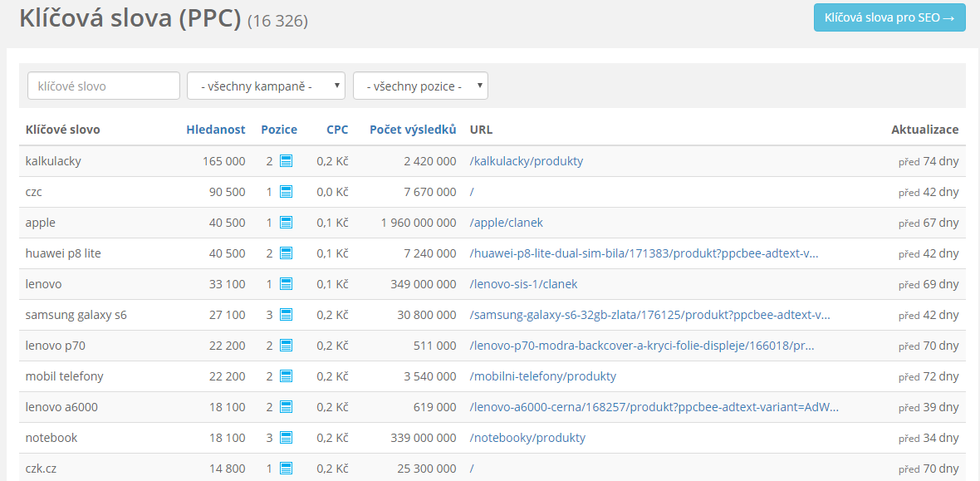Image resolution: width=980 pixels, height=481 pixels.
Task: Expand the 'všechny pozice' dropdown
Action: pos(420,86)
